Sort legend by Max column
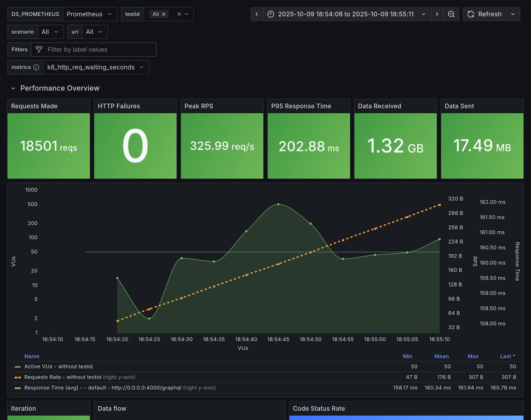Viewport: 531px width, 420px height. [473, 356]
